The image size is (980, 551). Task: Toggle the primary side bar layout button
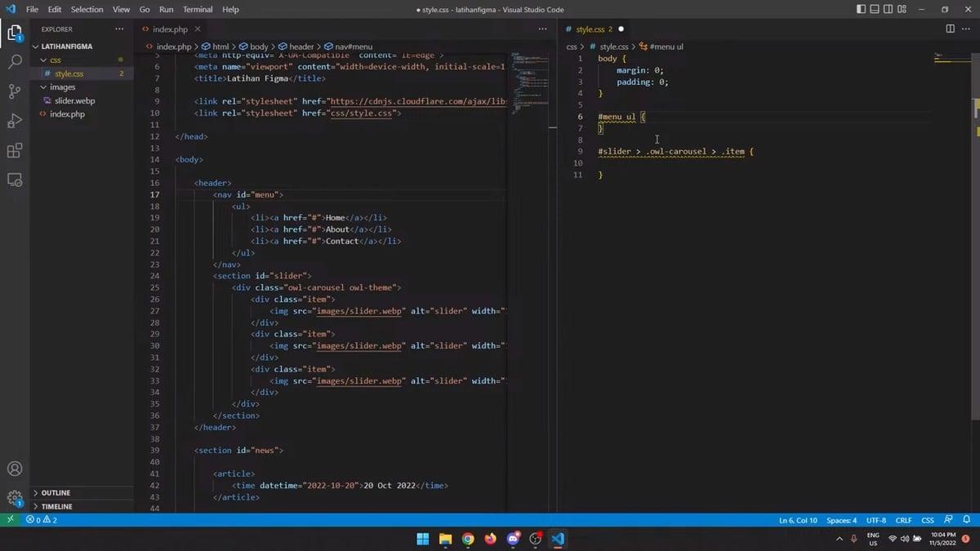click(862, 9)
